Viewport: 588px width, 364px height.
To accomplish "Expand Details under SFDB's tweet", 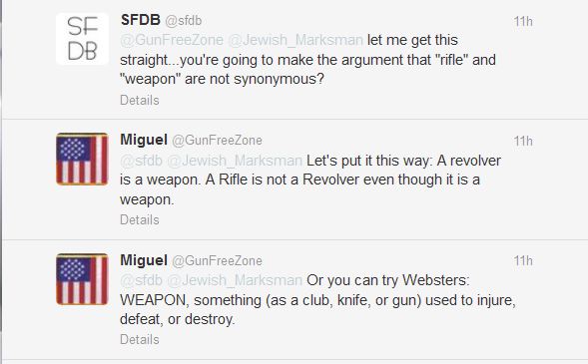I will (140, 101).
